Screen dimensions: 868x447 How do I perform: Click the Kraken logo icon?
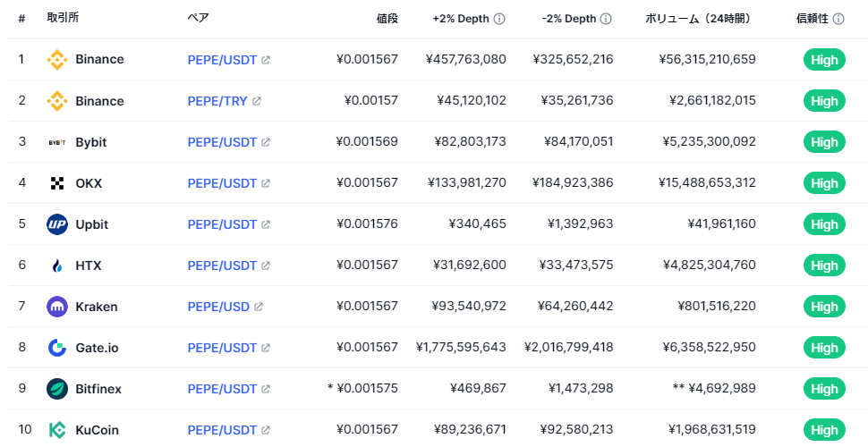(x=57, y=307)
